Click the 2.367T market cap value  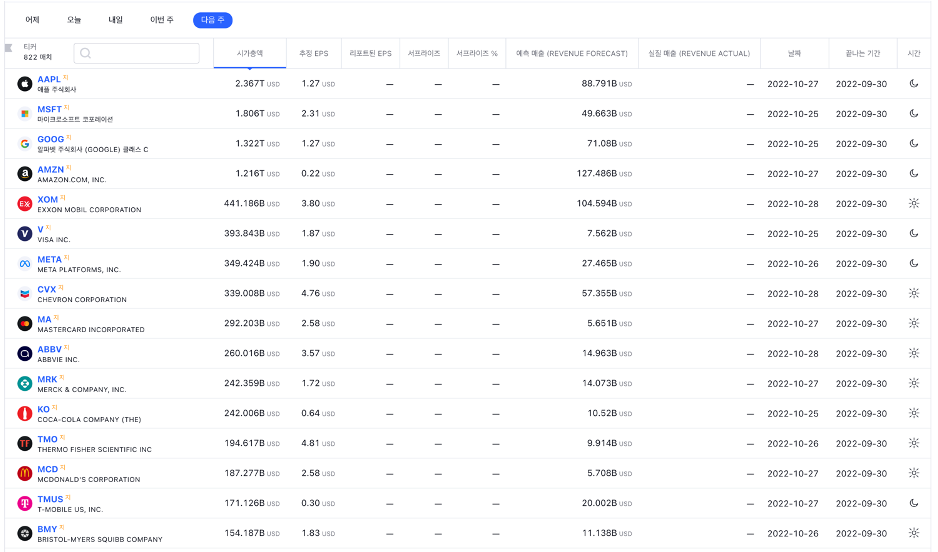coord(257,84)
